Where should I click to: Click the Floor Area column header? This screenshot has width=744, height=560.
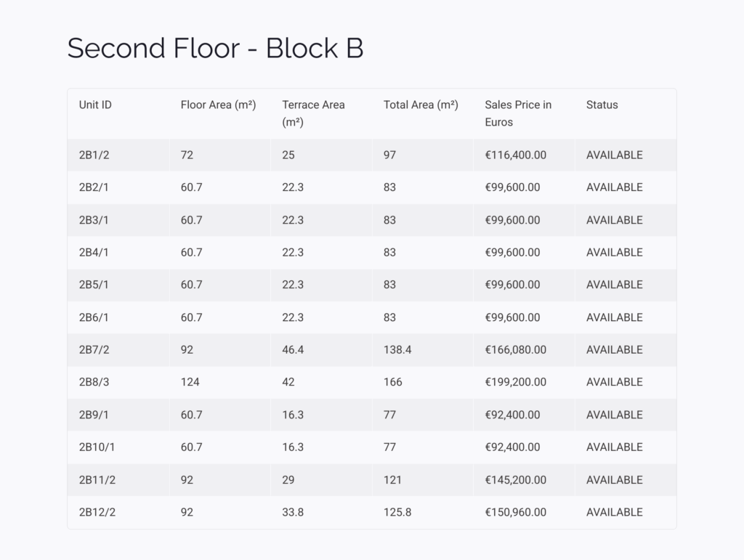(218, 105)
